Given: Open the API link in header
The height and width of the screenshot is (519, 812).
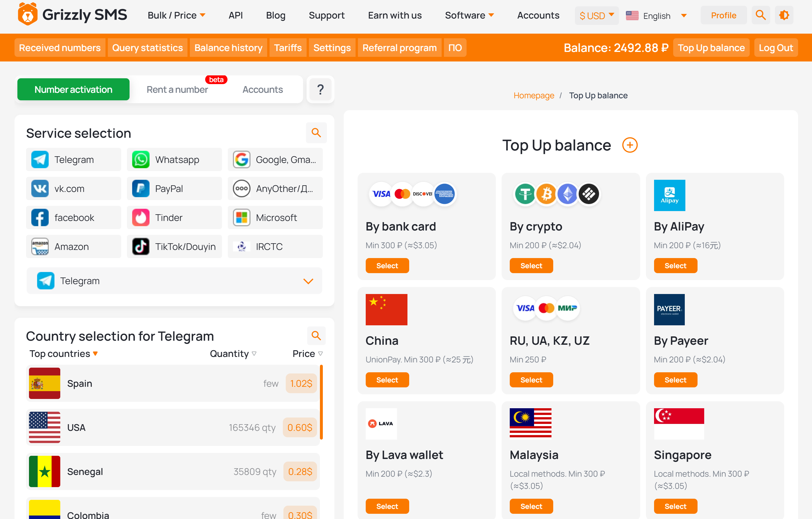Looking at the screenshot, I should [235, 15].
